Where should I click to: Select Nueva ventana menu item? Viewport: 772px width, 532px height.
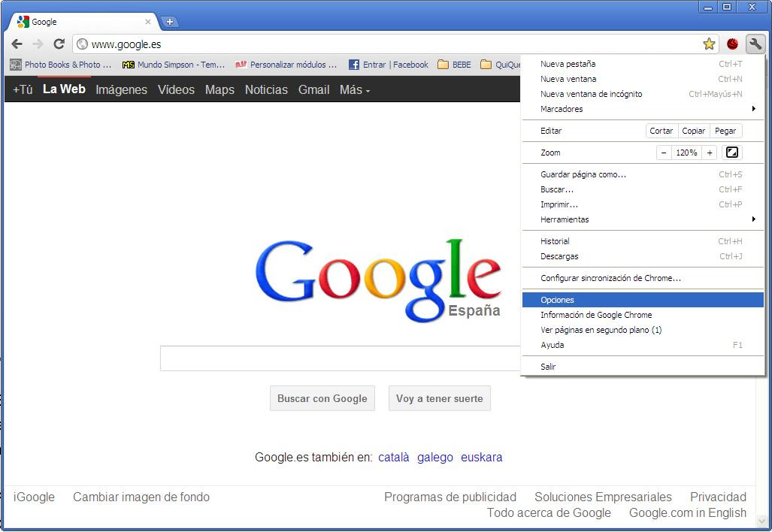point(643,79)
